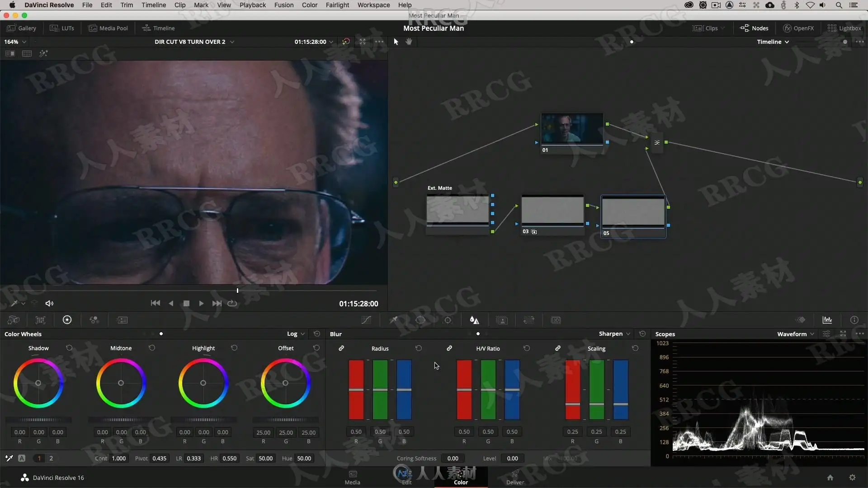This screenshot has height=488, width=868.
Task: Show the Scopes panel icon
Action: (827, 320)
